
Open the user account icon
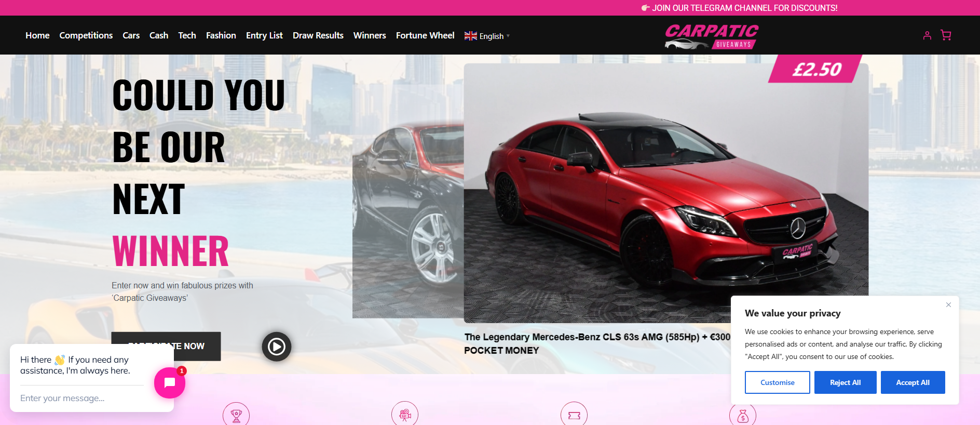coord(927,35)
